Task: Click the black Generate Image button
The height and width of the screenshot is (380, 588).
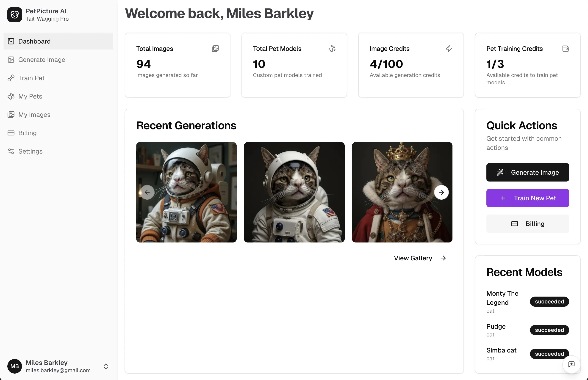Action: (x=527, y=172)
